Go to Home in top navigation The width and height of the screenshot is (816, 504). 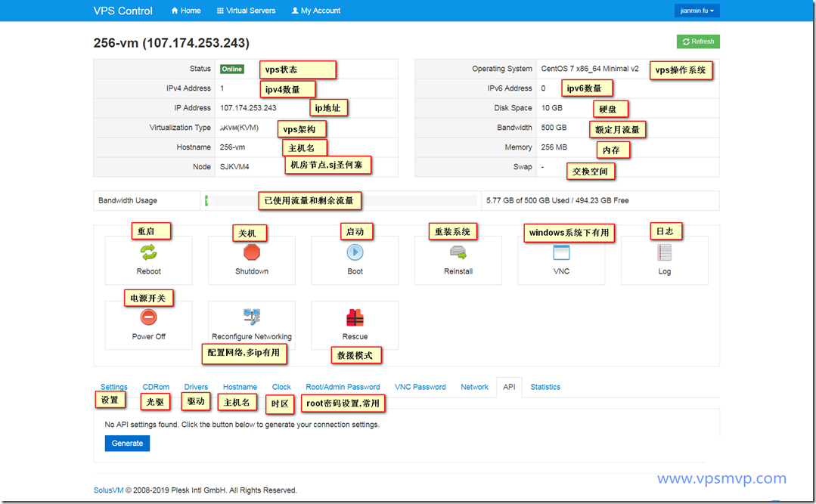coord(186,11)
